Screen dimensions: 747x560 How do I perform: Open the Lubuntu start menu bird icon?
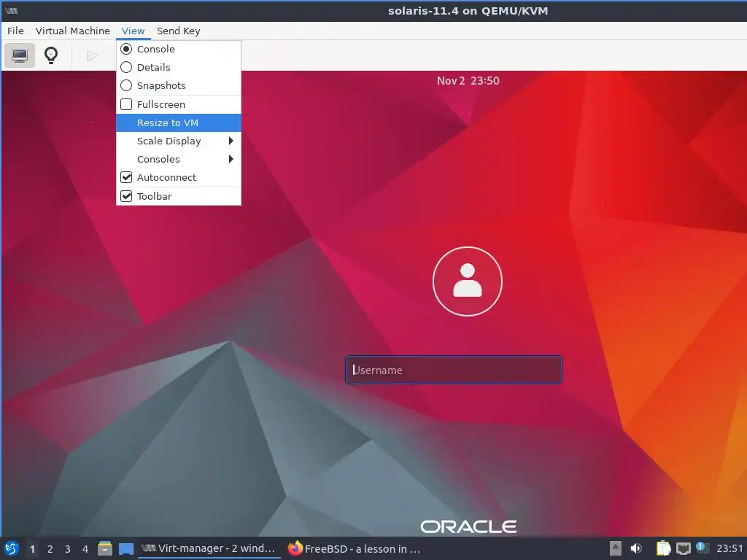pyautogui.click(x=12, y=549)
